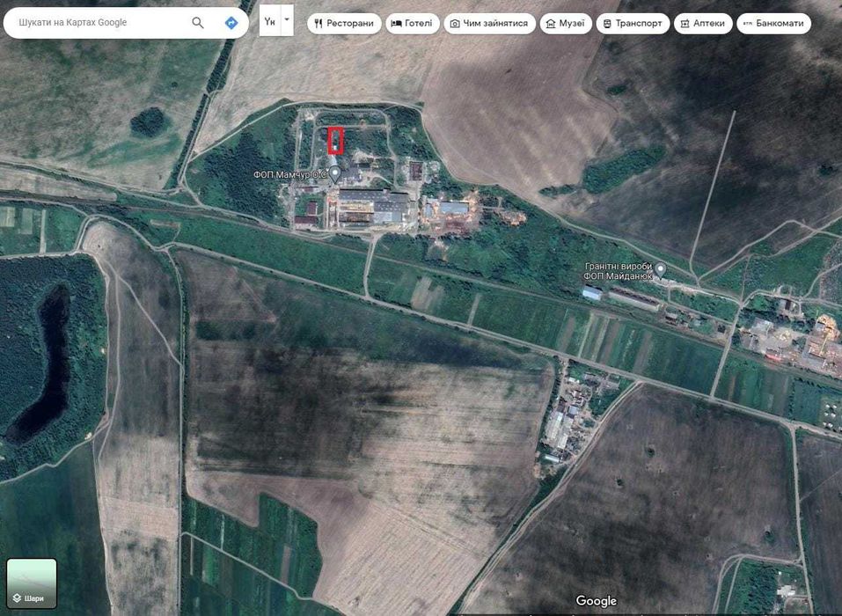Click the red rectangle marked on map
The image size is (842, 616).
click(335, 141)
